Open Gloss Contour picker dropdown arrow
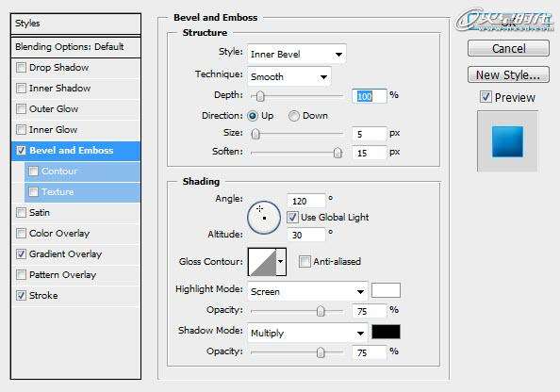Image resolution: width=560 pixels, height=392 pixels. click(281, 262)
